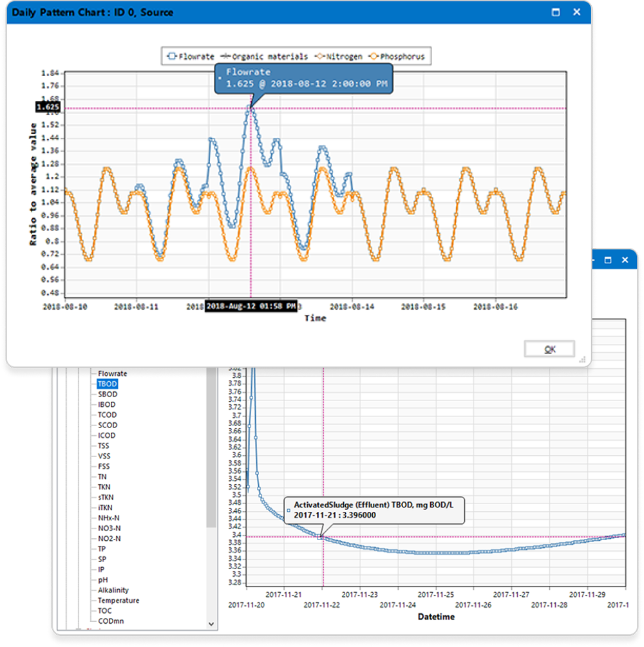Image resolution: width=644 pixels, height=647 pixels.
Task: Close the Daily Pattern Chart dialog
Action: click(577, 12)
